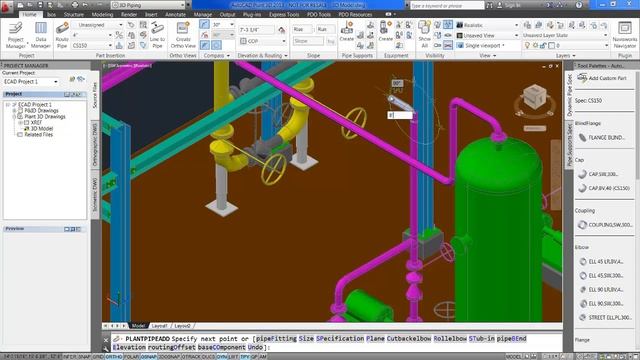Open the Annotate ribbon tab
Viewport: 640px width, 360px height.
176,14
